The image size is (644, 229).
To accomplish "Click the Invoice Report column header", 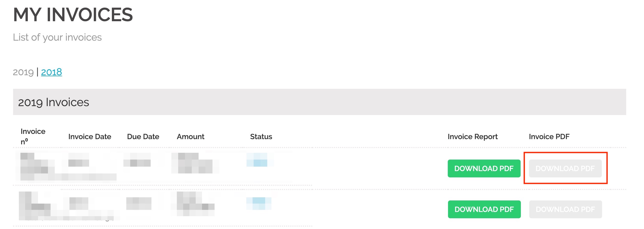I will (x=473, y=137).
